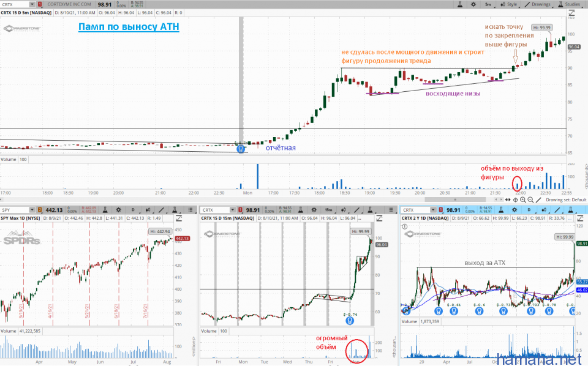
Task: Click the red link icon on the CRTX daily chart
Action: [441, 210]
